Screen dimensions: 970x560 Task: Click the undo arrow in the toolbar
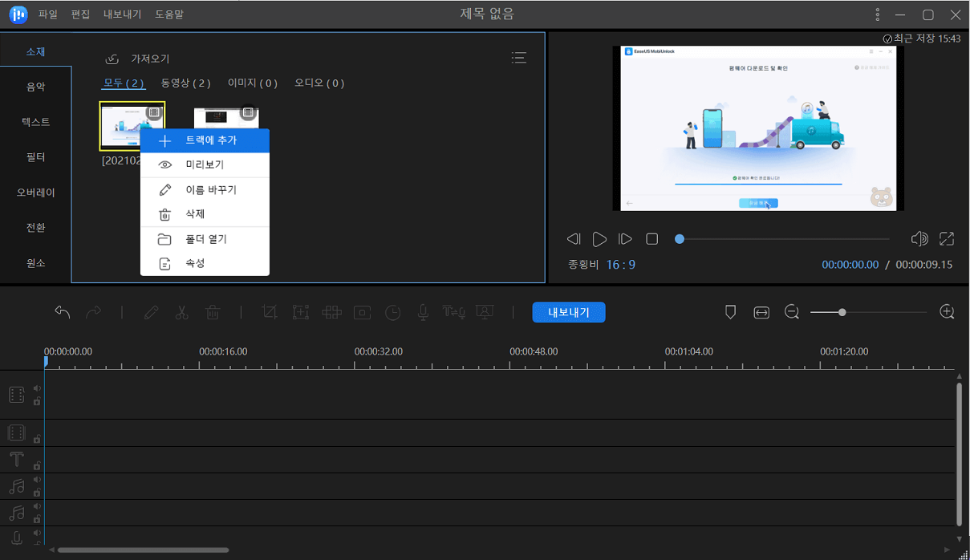tap(63, 313)
